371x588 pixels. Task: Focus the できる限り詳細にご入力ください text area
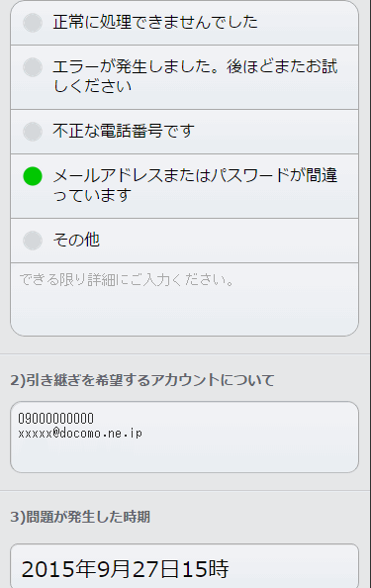coord(184,299)
